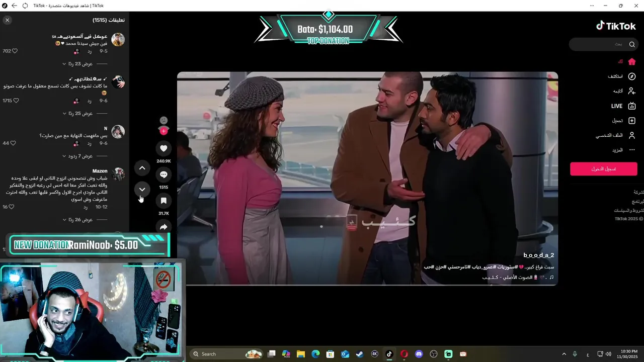Open Microsoft Store from taskbar
Viewport: 644px width, 362px height.
click(330, 354)
